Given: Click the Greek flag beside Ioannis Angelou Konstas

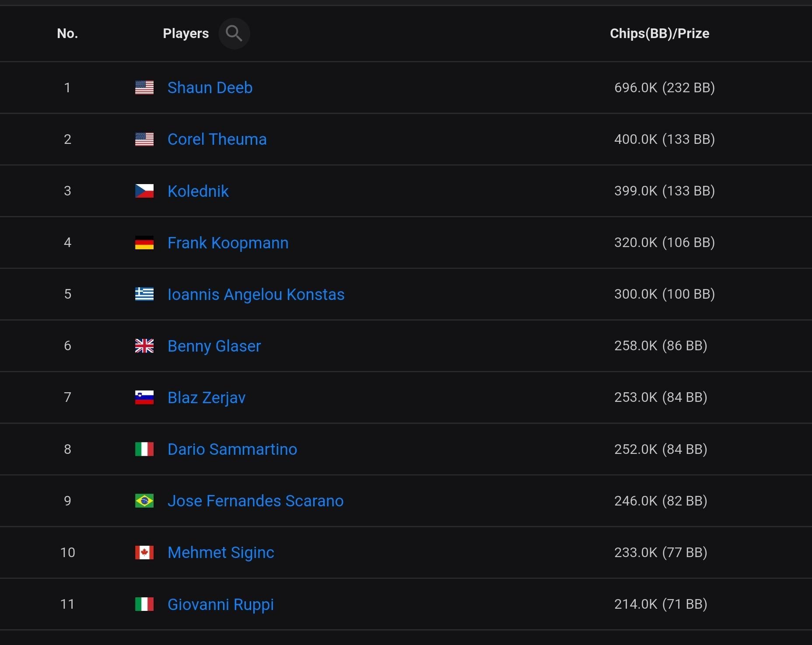Looking at the screenshot, I should tap(144, 294).
